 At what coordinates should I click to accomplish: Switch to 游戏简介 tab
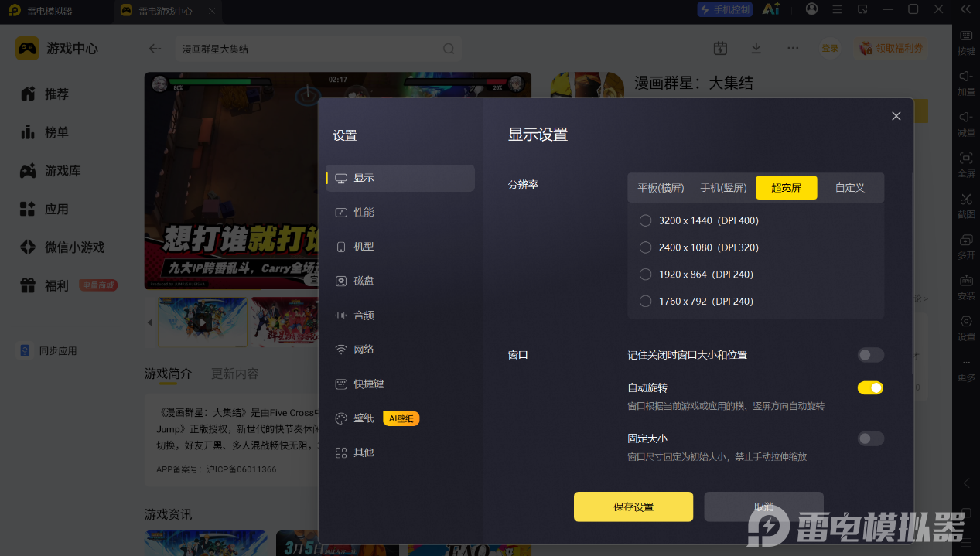168,374
